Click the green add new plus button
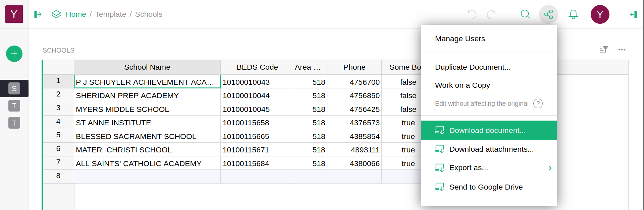Screen dimensions: 644x210 point(14,54)
